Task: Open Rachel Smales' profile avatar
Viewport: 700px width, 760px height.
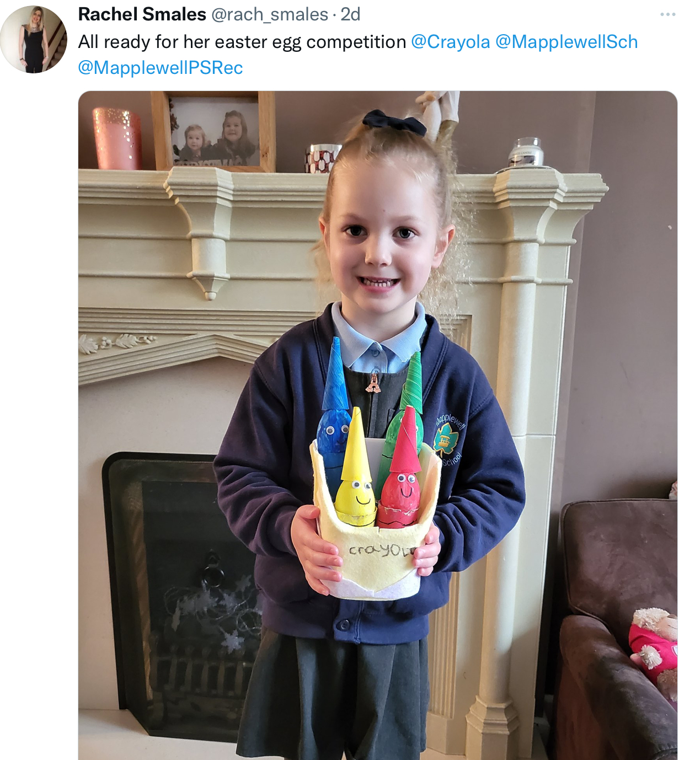Action: (x=34, y=40)
